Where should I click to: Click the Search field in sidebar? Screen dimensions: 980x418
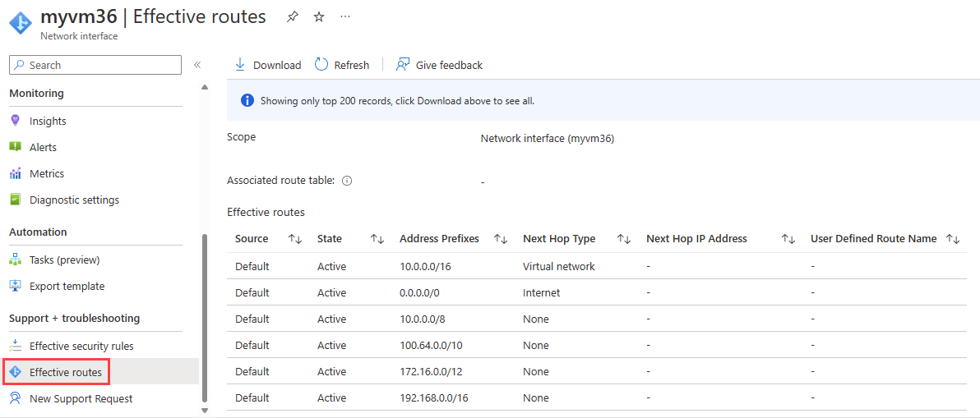95,65
